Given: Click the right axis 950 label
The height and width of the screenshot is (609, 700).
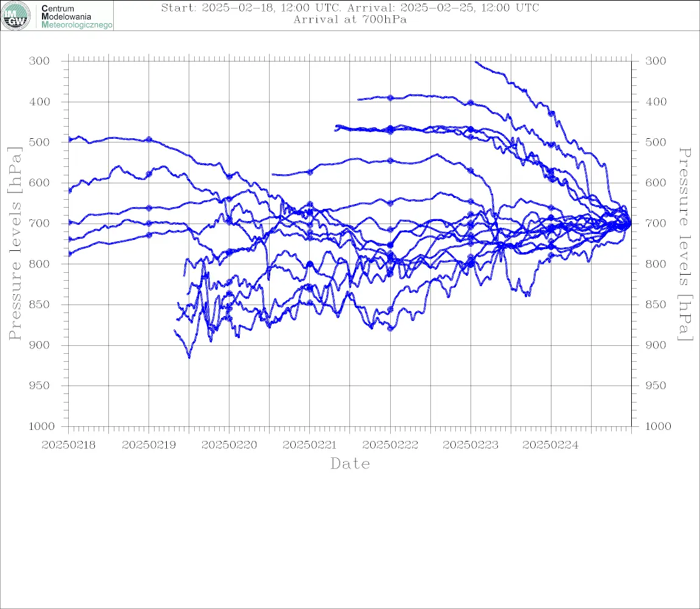Looking at the screenshot, I should 656,385.
